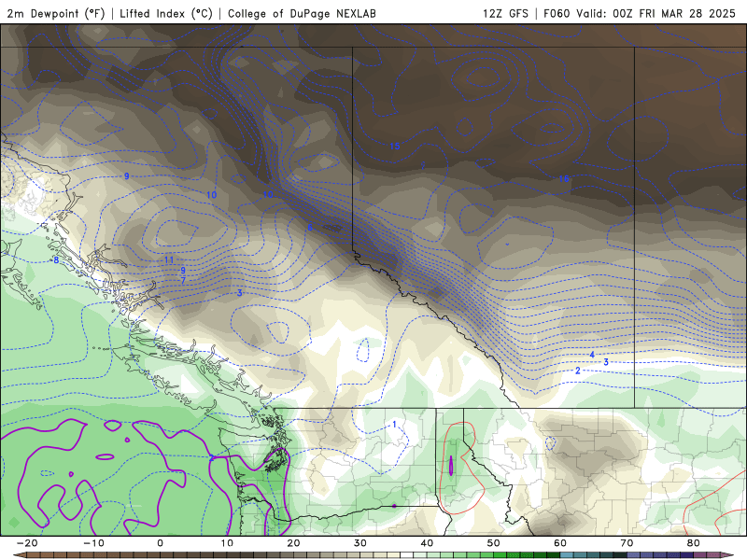747x560 pixels.
Task: Click the contour label "6" on the map
Action: point(310,228)
